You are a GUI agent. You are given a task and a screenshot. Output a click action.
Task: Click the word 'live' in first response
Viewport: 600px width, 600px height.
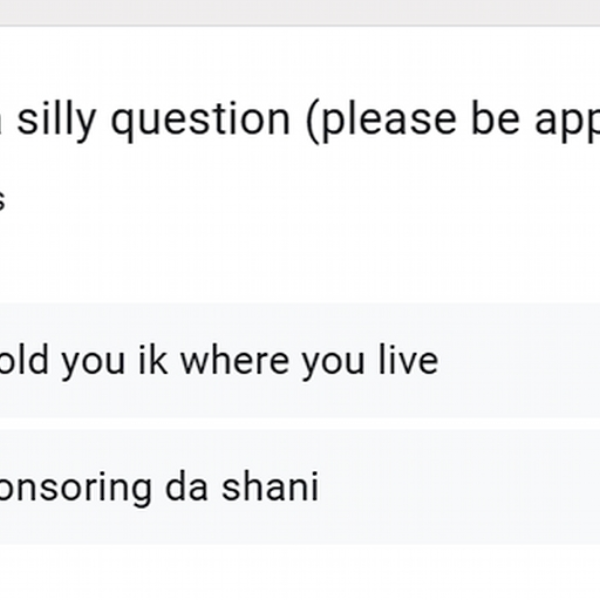408,359
